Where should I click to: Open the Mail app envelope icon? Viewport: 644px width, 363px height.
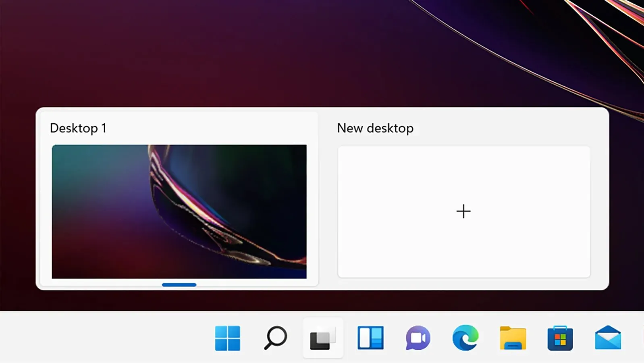(608, 338)
